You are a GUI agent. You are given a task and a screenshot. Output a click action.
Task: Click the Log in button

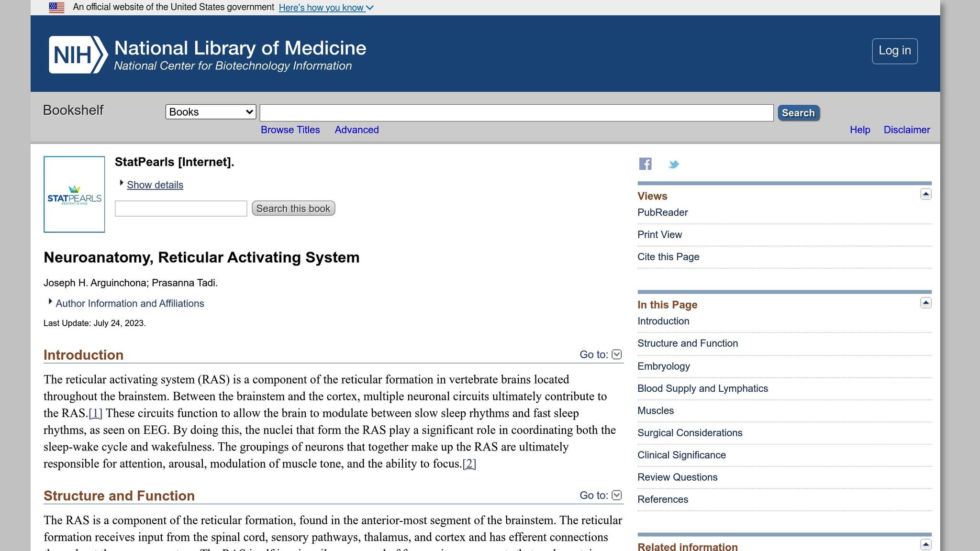pyautogui.click(x=894, y=51)
